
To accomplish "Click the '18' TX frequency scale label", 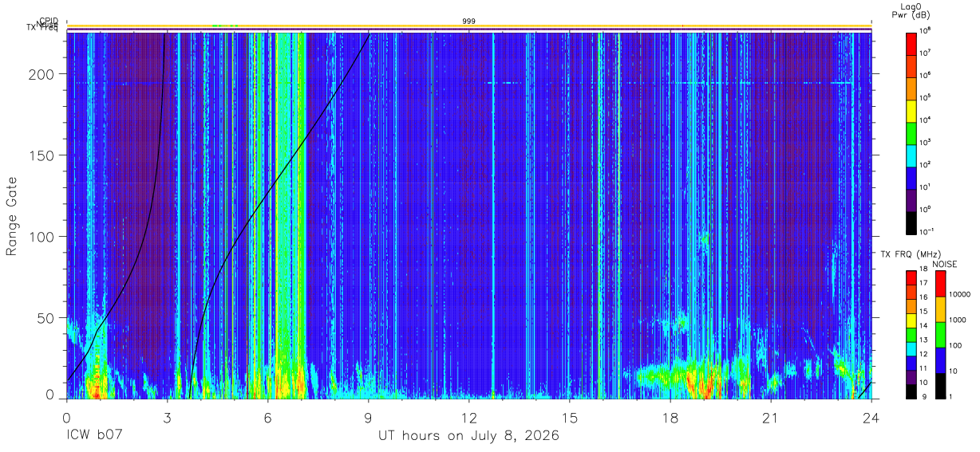I will (x=925, y=270).
